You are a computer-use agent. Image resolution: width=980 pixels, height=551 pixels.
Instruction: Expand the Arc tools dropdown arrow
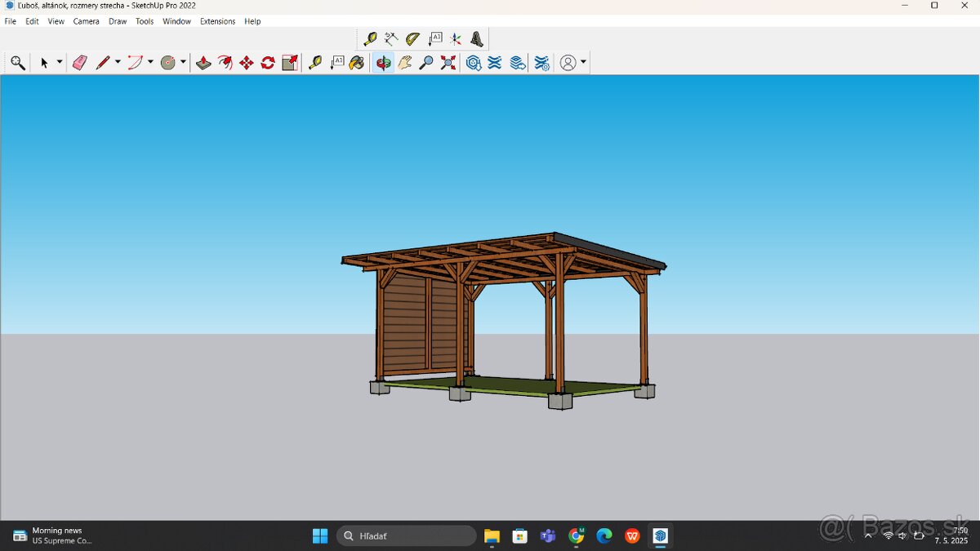click(x=150, y=63)
